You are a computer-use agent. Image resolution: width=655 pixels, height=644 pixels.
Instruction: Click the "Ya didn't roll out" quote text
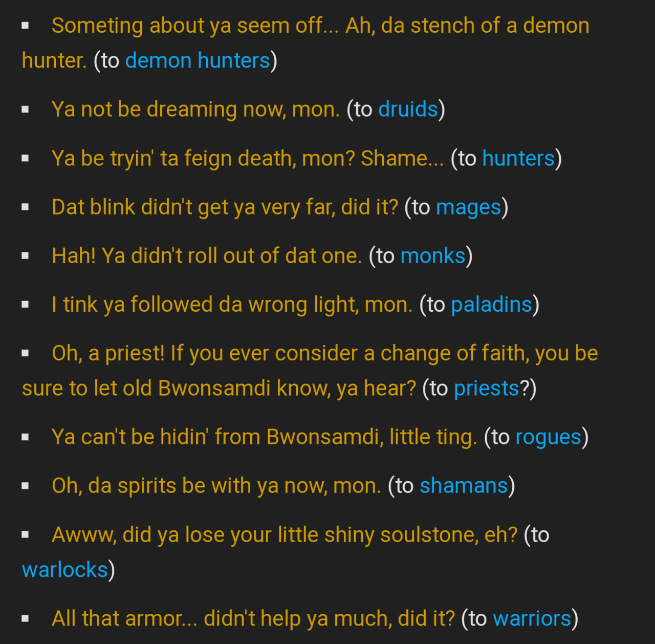click(207, 256)
